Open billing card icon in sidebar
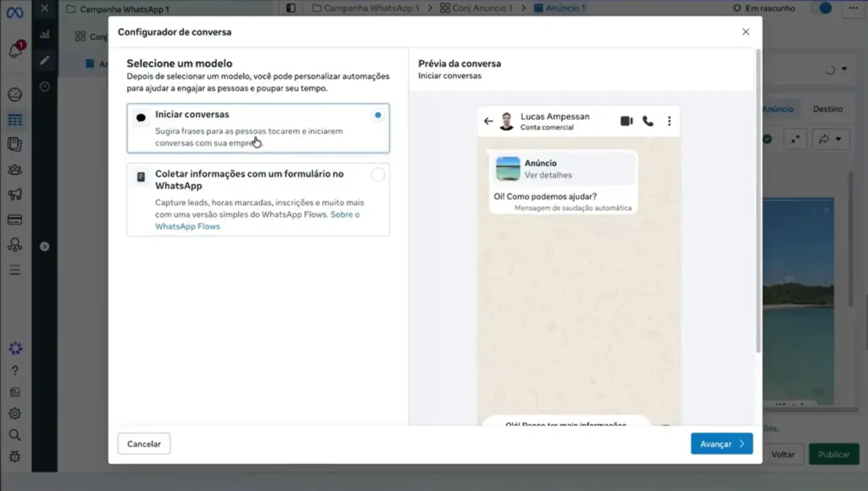The width and height of the screenshot is (868, 491). coord(15,220)
